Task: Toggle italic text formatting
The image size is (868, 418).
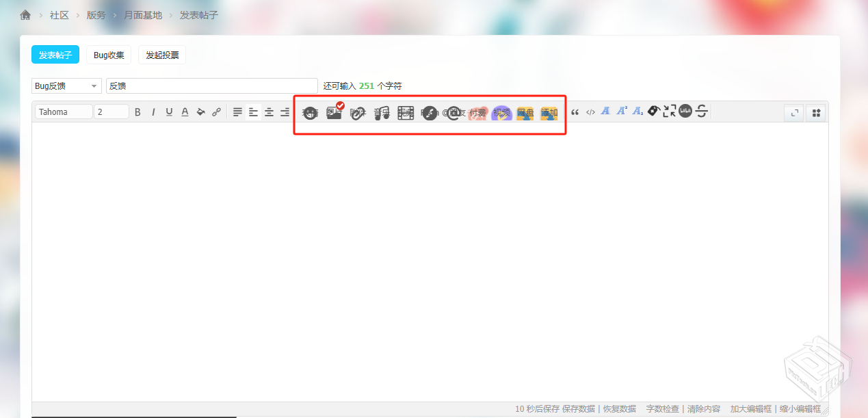Action: tap(153, 112)
